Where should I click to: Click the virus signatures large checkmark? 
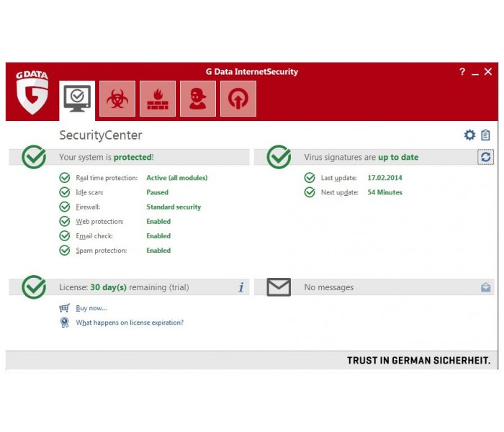[x=279, y=157]
